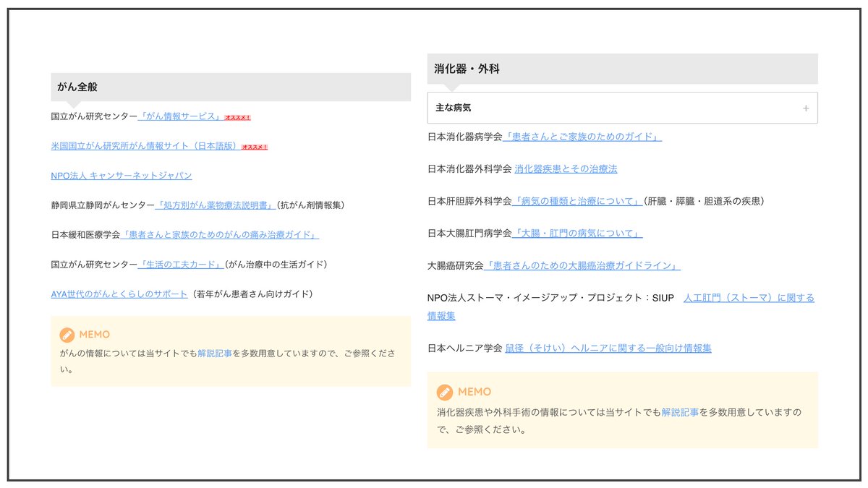Screen dimensions: 868x488
Task: Open the 「がん情報サービス」 link
Action: coord(179,116)
